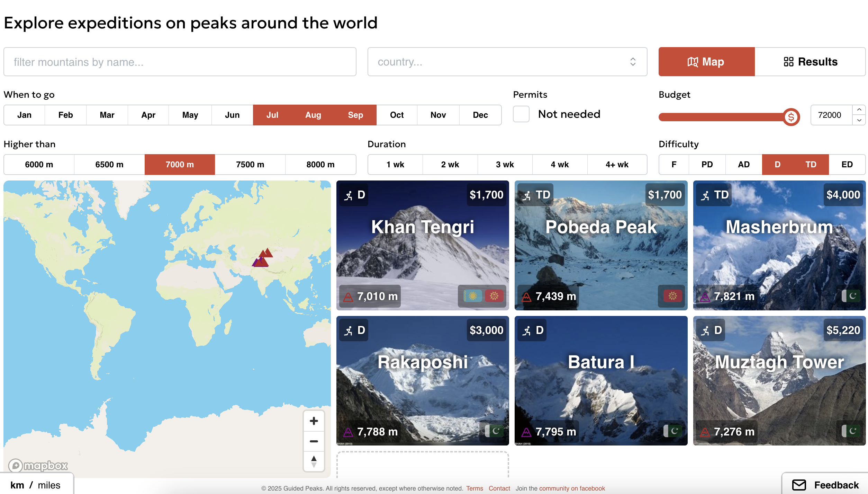The image size is (868, 494).
Task: Click the mountain name filter input field
Action: pyautogui.click(x=180, y=62)
